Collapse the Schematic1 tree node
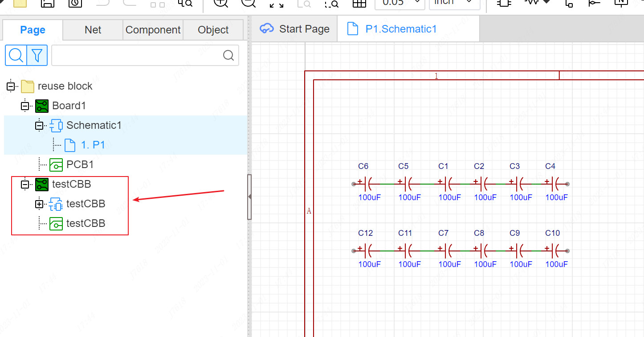The width and height of the screenshot is (644, 337). point(39,126)
